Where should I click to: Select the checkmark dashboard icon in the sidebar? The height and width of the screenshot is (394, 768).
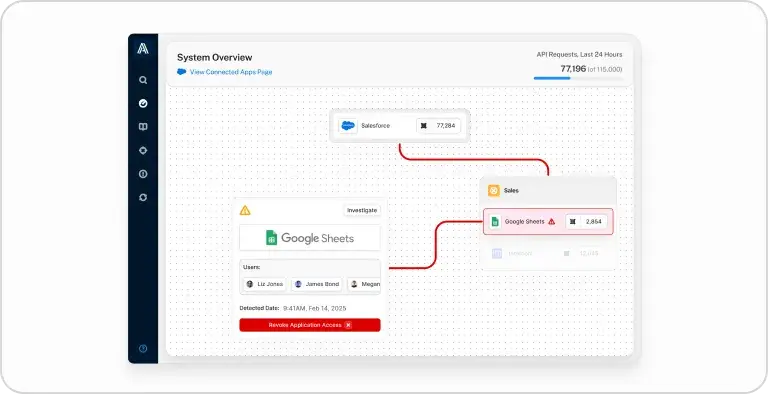tap(143, 103)
